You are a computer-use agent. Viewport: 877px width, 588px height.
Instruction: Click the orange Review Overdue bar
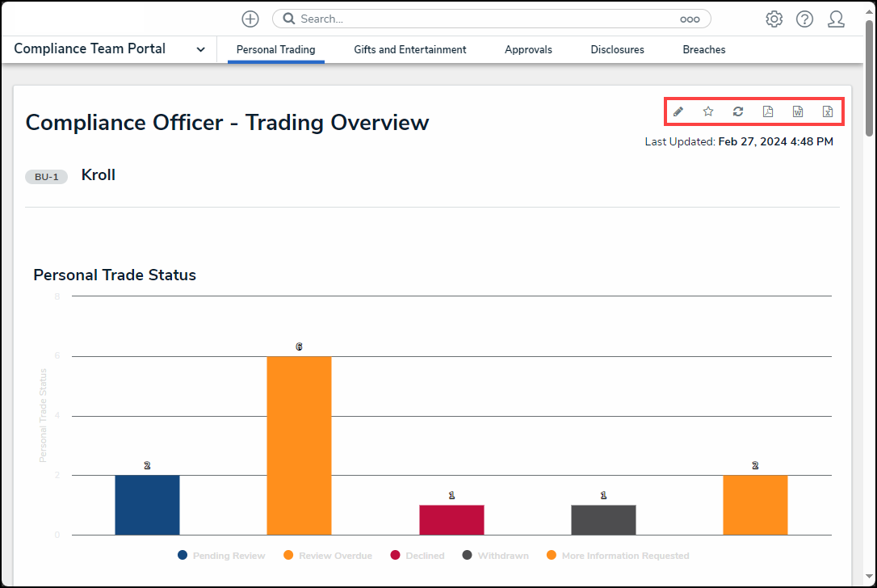[299, 445]
